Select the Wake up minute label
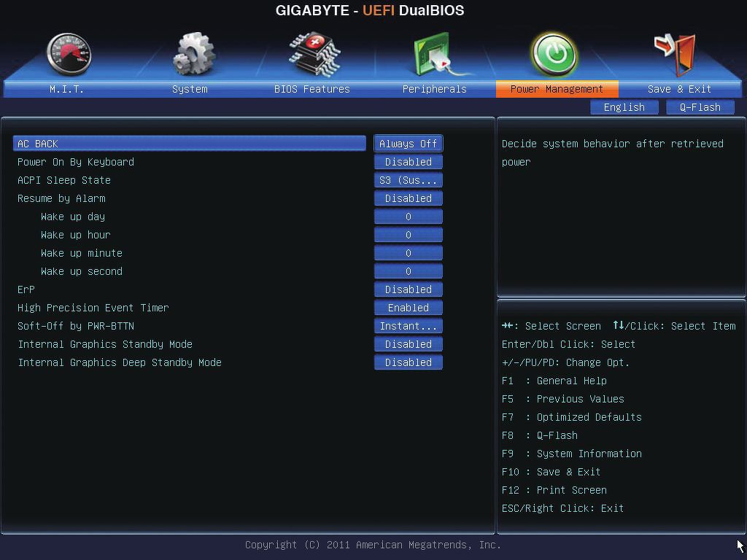 [x=82, y=253]
